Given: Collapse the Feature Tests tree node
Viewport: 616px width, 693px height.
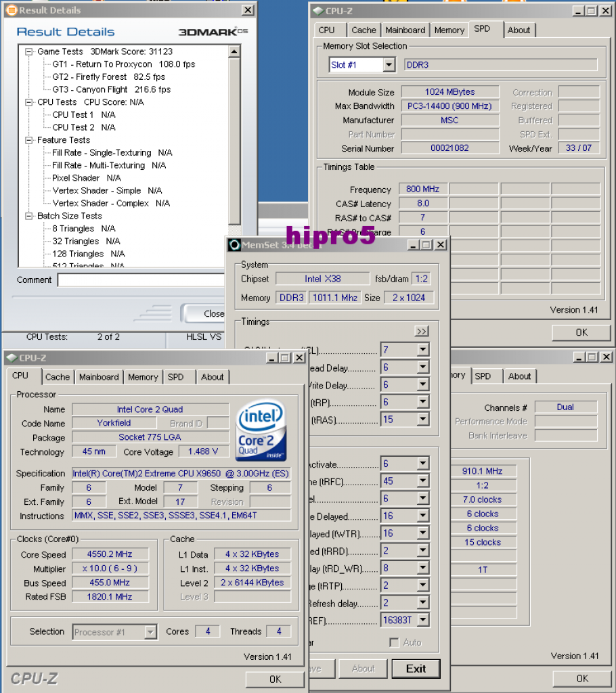Looking at the screenshot, I should [x=28, y=140].
